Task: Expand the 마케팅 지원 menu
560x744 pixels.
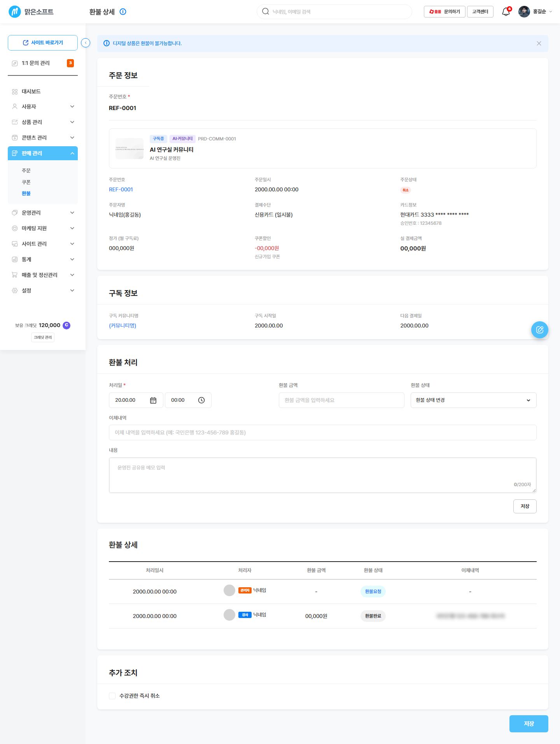Action: pos(43,228)
